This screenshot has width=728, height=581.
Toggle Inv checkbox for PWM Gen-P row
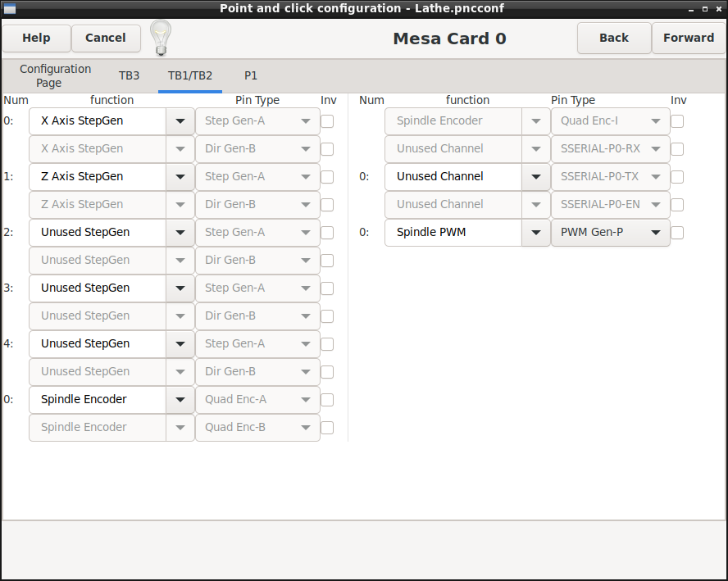point(677,233)
